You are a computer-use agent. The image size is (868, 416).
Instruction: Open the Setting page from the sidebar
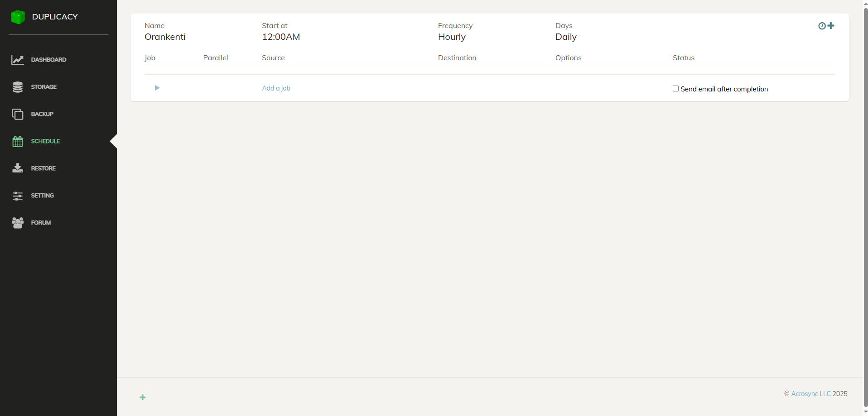tap(42, 196)
